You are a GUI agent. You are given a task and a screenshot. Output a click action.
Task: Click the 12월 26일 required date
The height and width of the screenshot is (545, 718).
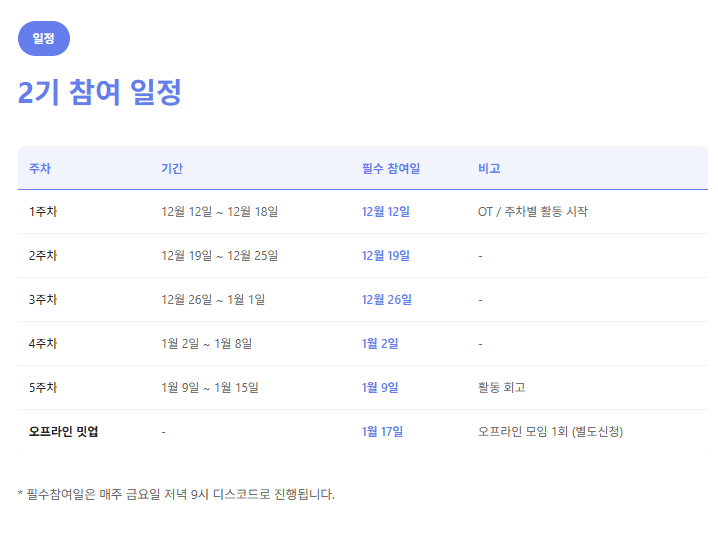[386, 300]
